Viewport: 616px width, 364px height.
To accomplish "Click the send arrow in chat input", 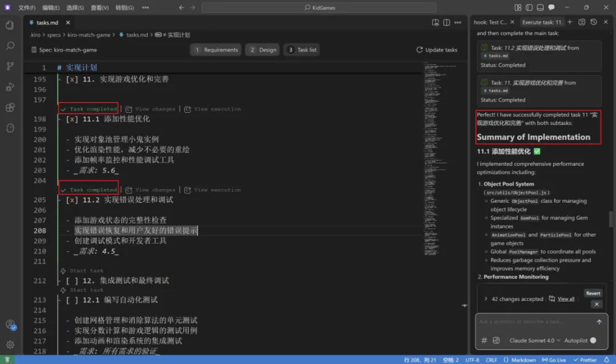I will (x=599, y=322).
